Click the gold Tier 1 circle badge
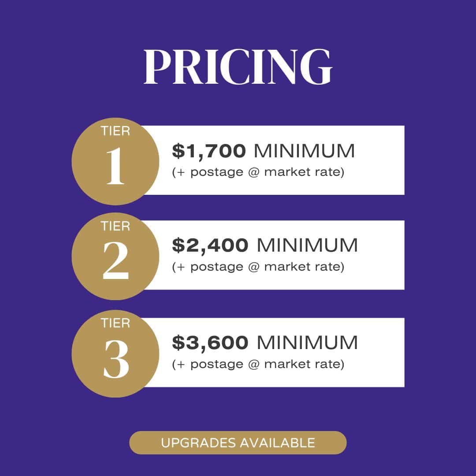Image resolution: width=476 pixels, height=476 pixels. click(115, 161)
